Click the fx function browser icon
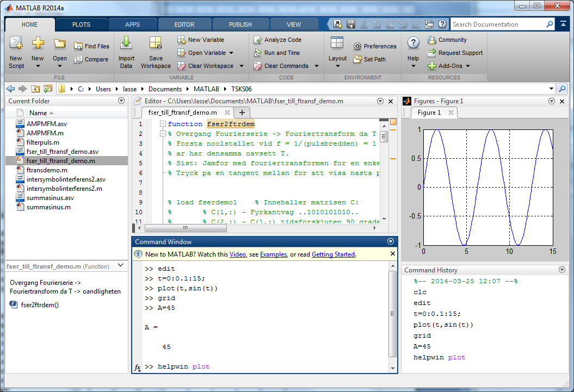This screenshot has width=574, height=392. tap(137, 367)
